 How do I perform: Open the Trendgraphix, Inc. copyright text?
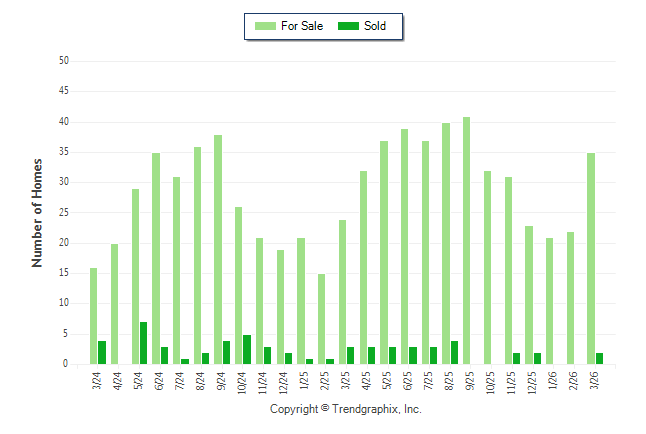pyautogui.click(x=345, y=409)
